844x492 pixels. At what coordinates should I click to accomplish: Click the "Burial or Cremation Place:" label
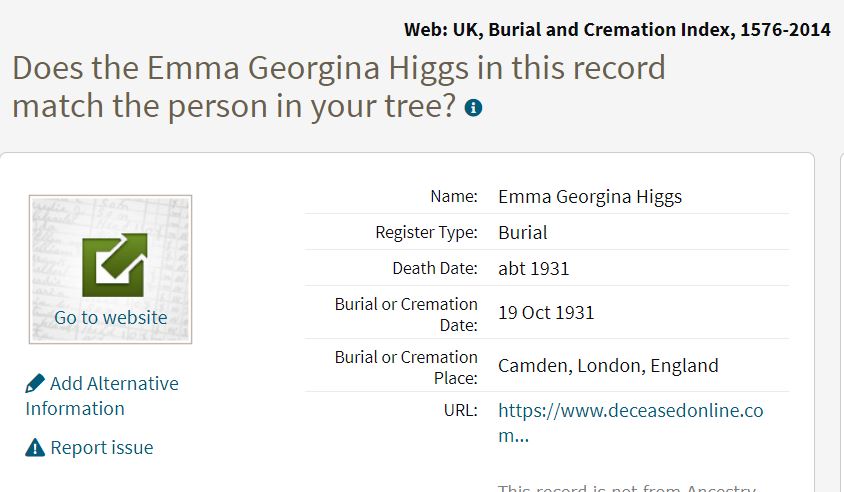(x=406, y=367)
